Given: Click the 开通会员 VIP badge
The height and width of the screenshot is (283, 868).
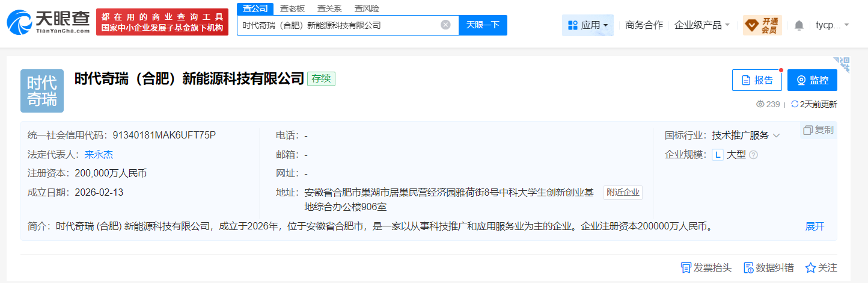Looking at the screenshot, I should pos(762,25).
